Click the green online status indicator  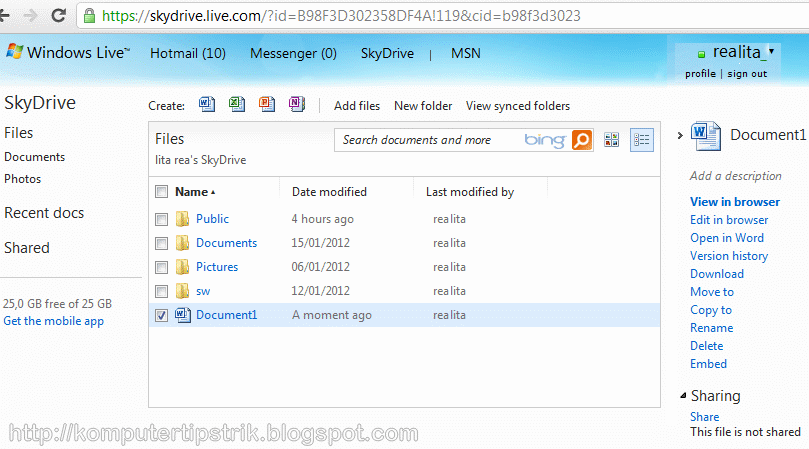point(701,54)
